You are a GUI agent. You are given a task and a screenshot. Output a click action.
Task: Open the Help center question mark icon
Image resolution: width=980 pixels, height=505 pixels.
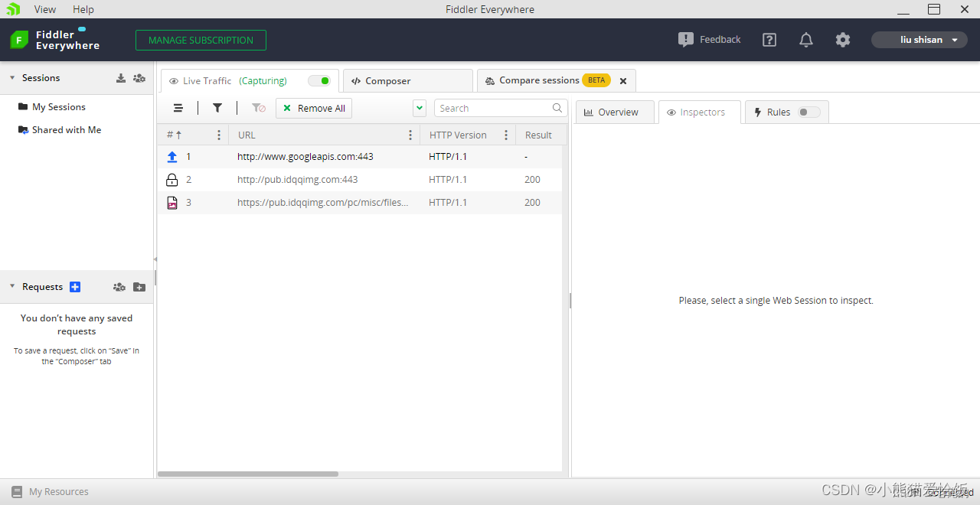769,40
